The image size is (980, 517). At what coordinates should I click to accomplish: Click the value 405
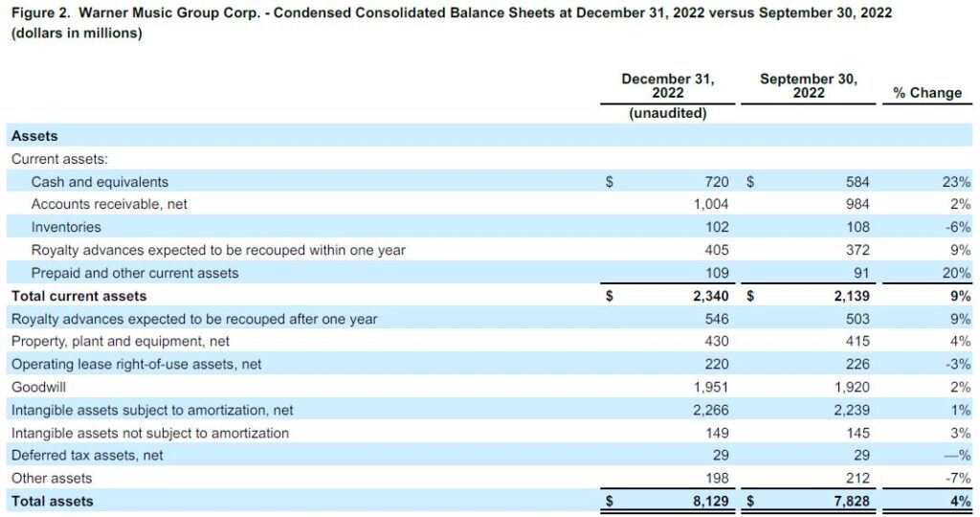(x=716, y=250)
